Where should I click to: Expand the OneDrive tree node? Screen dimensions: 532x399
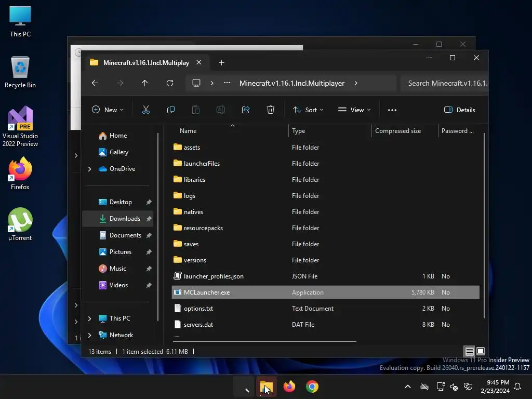click(89, 169)
